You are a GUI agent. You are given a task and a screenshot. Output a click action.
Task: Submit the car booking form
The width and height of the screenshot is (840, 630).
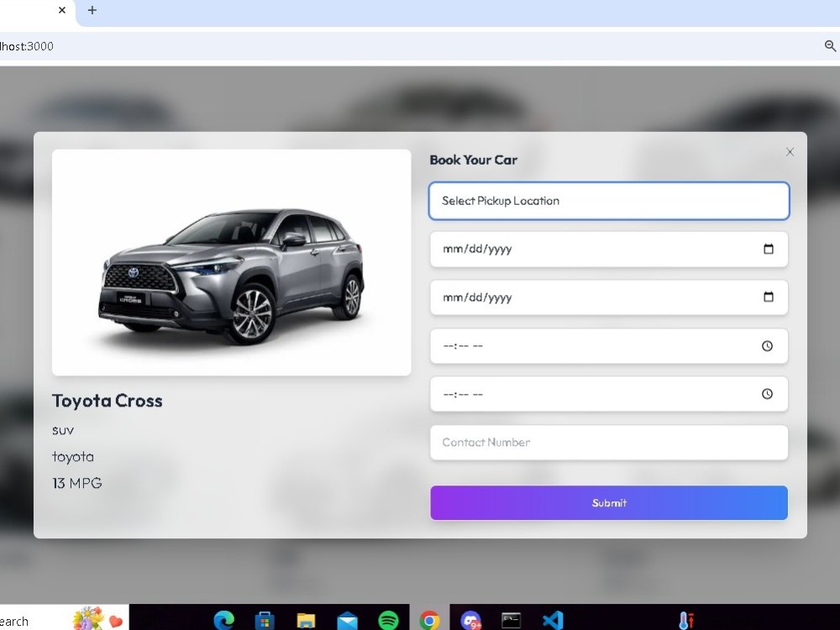pos(608,503)
